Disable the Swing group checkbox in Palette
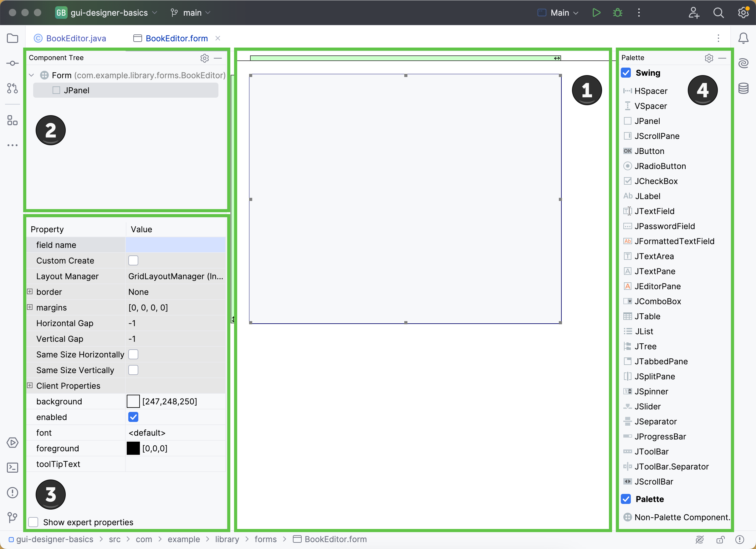Screen dimensions: 756x549 (x=626, y=73)
